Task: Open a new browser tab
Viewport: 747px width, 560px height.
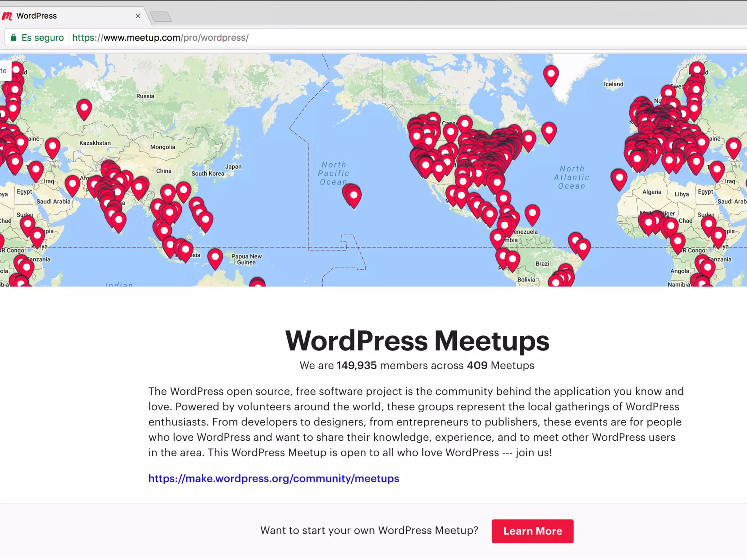Action: pyautogui.click(x=161, y=17)
